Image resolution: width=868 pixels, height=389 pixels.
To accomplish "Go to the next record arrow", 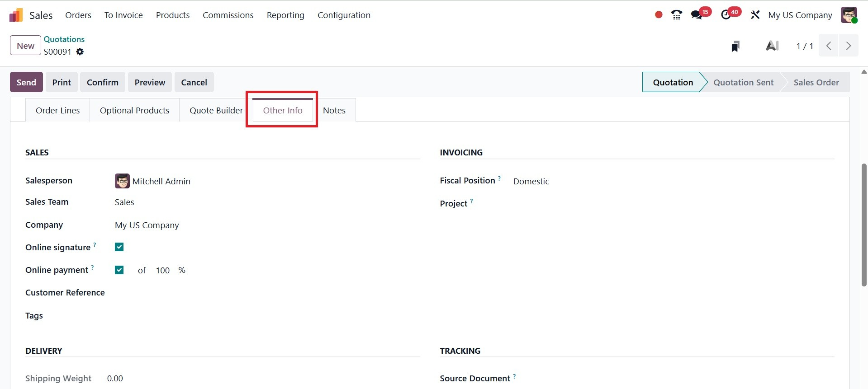I will (849, 46).
